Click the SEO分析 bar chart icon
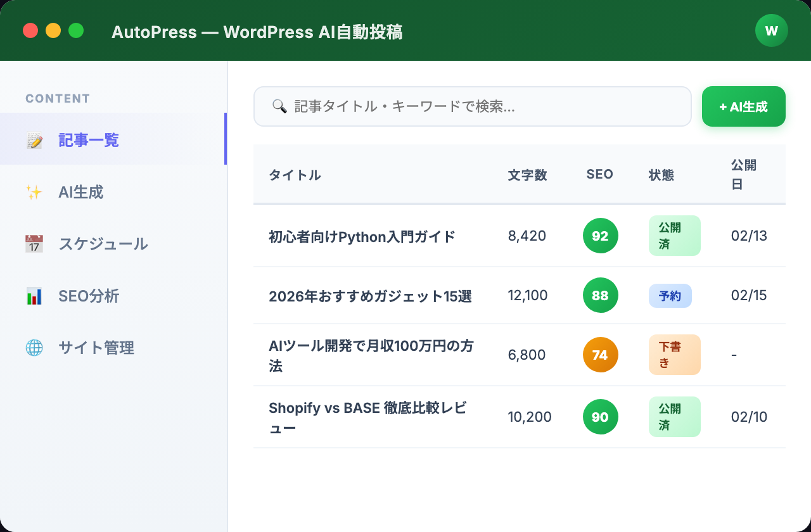 [x=34, y=296]
